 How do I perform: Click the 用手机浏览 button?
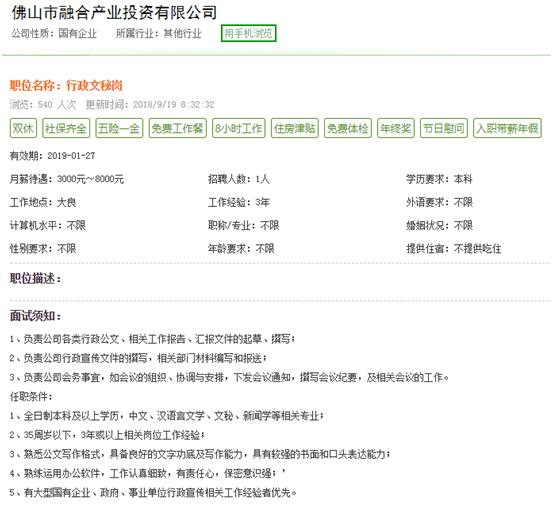pos(248,33)
